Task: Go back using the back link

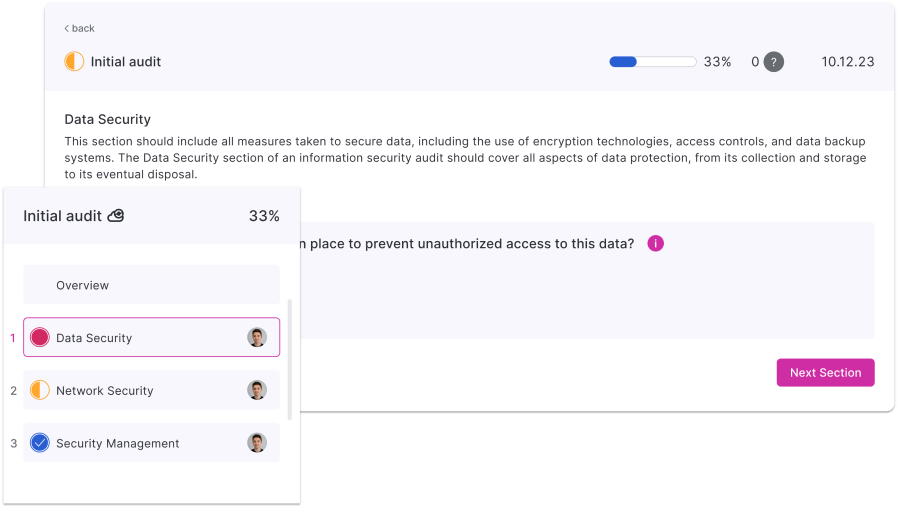Action: click(79, 29)
